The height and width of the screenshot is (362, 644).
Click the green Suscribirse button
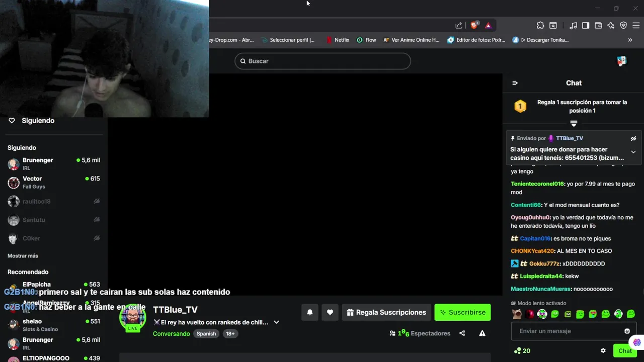tap(463, 312)
